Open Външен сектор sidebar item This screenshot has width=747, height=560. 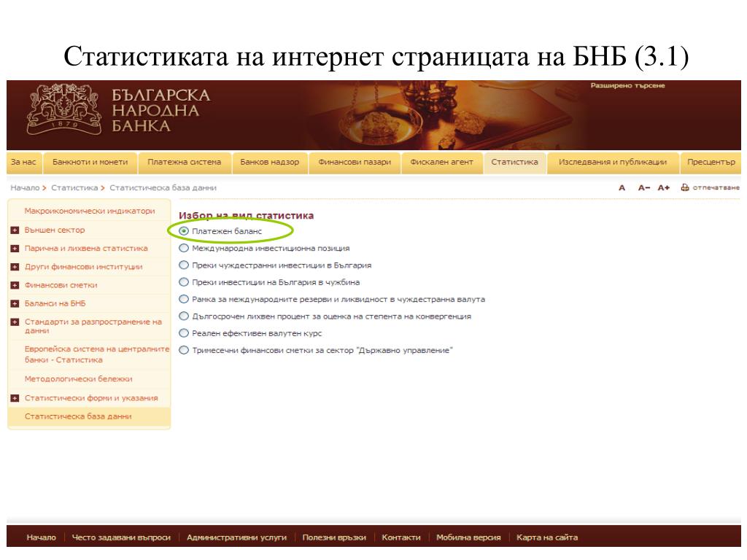point(55,230)
